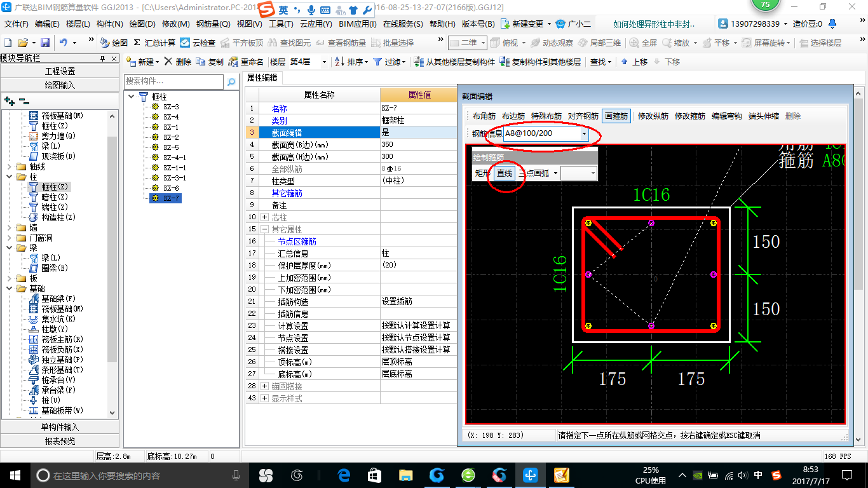The image size is (868, 488).
Task: Click the search magnifier icon in component search
Action: coord(232,81)
